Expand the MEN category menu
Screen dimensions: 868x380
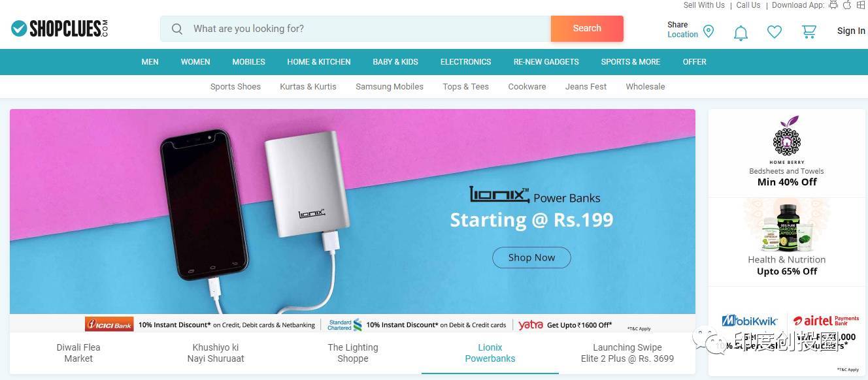150,62
